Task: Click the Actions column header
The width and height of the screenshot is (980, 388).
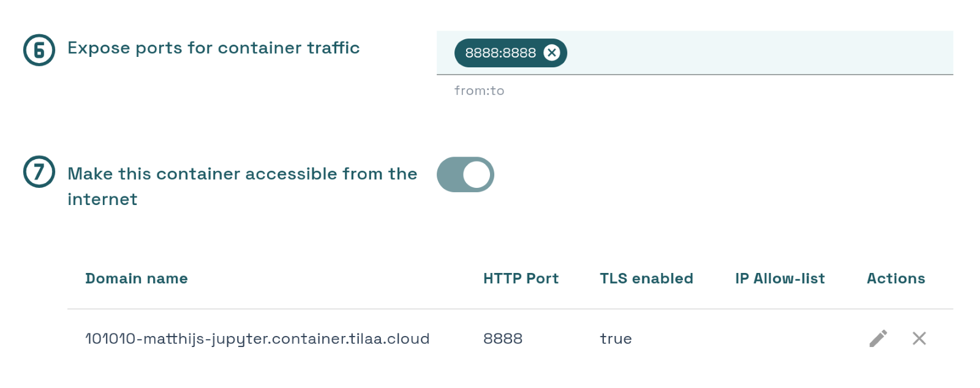Action: (x=895, y=278)
